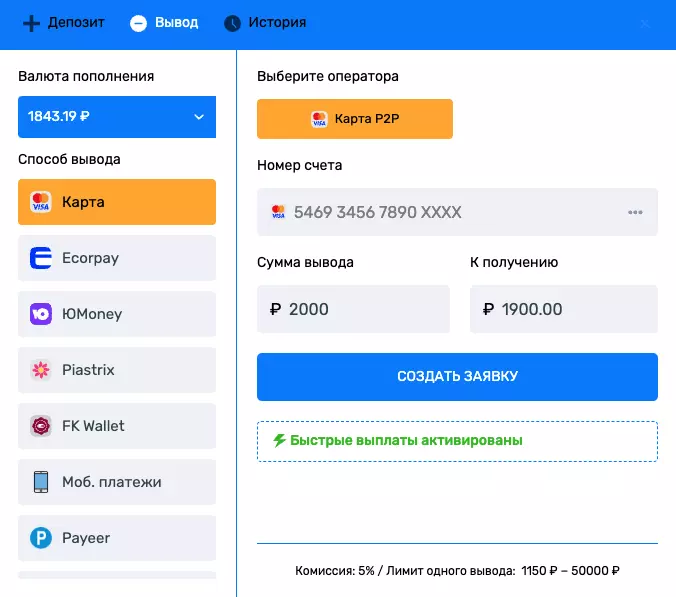Click the three dots in account field
676x597 pixels.
[x=635, y=212]
